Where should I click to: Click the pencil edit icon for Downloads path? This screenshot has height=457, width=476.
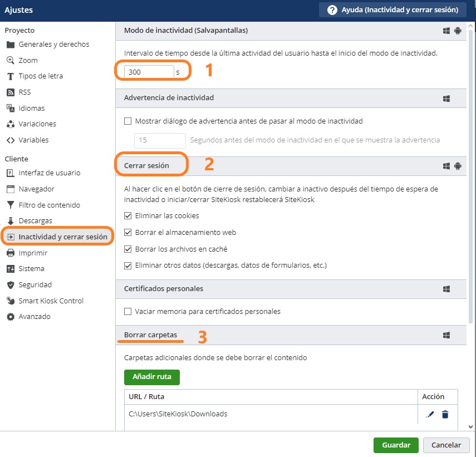429,414
